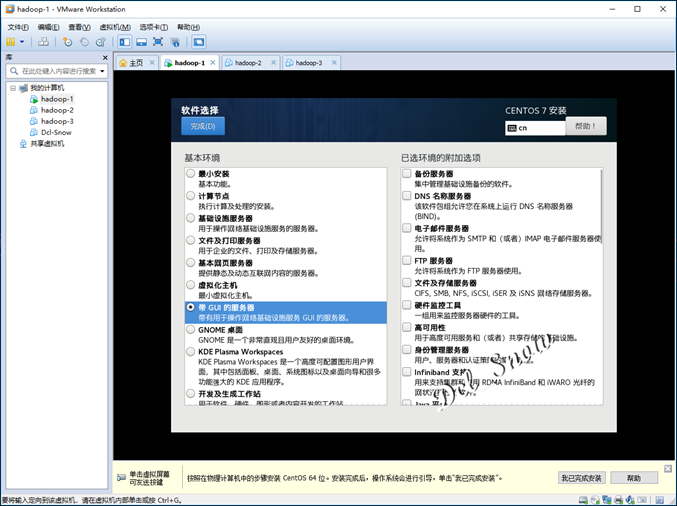Image resolution: width=677 pixels, height=506 pixels.
Task: Open the 帮助(H) menu
Action: [x=189, y=27]
